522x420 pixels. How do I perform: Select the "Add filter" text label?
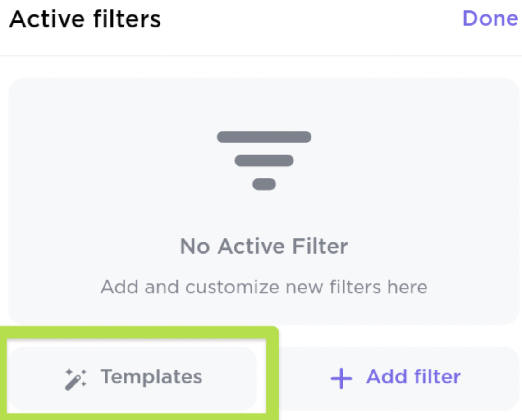[413, 377]
